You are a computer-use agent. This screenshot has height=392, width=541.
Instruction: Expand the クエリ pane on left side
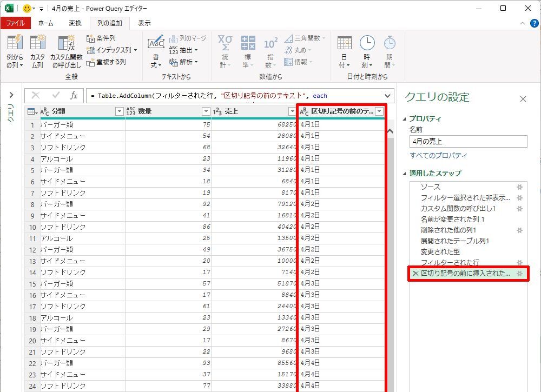click(11, 95)
